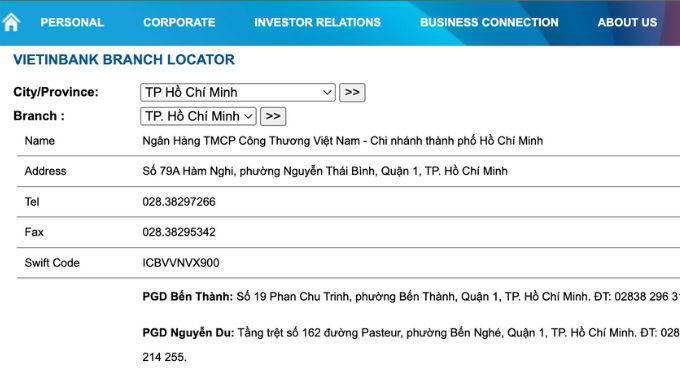Click the Branch dropdown chevron arrow

tap(248, 116)
